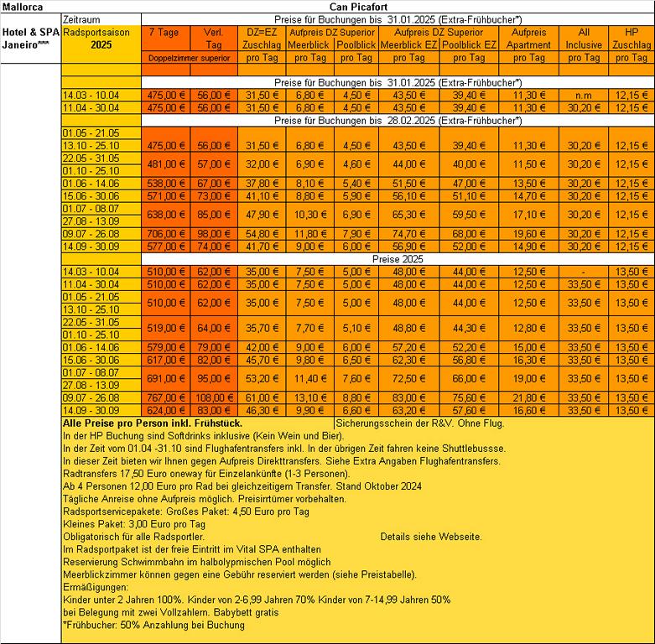The image size is (655, 644).
Task: Select the Poolblick price "5,40 €"
Action: tap(356, 184)
